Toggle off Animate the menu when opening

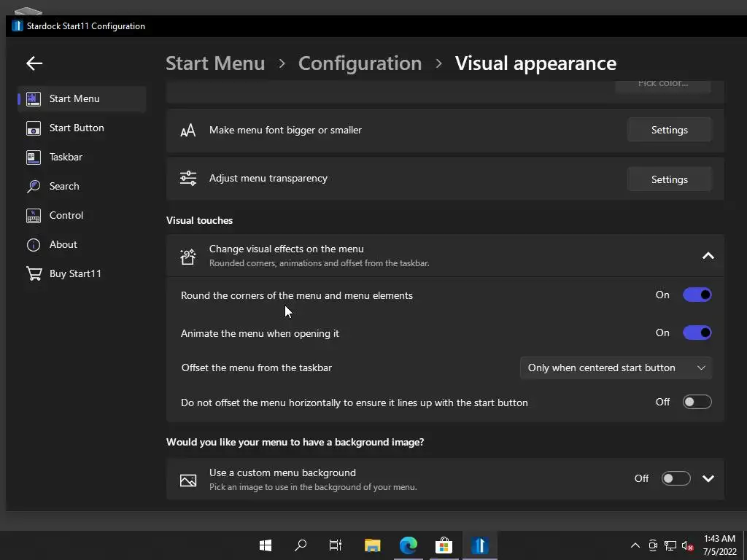[697, 332]
